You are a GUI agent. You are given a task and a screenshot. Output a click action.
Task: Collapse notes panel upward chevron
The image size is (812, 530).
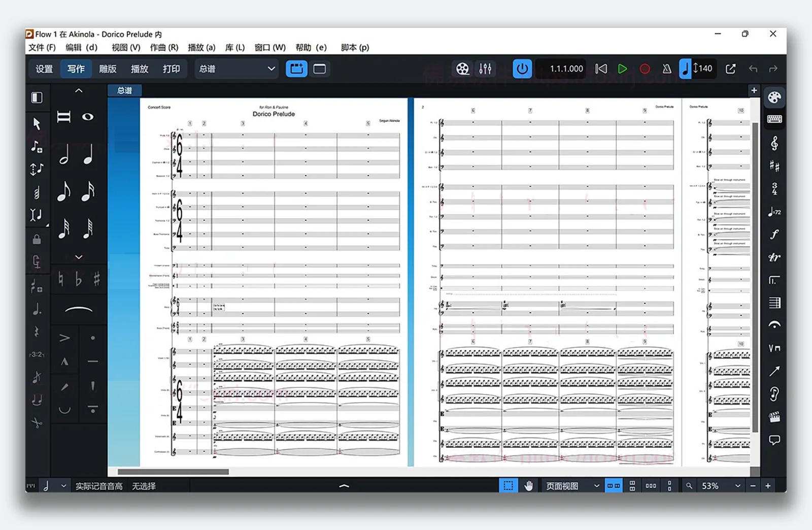pyautogui.click(x=79, y=90)
